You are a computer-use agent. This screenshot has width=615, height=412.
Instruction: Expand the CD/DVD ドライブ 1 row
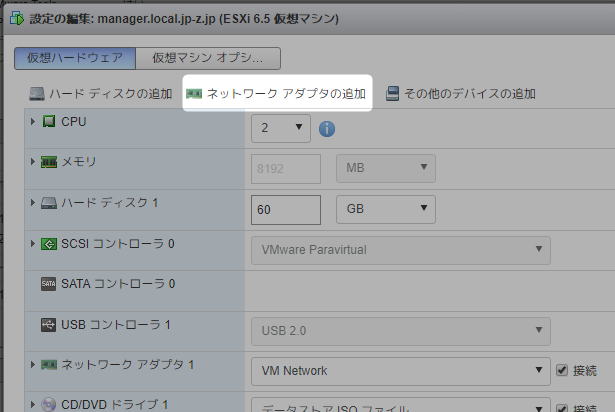(x=33, y=404)
